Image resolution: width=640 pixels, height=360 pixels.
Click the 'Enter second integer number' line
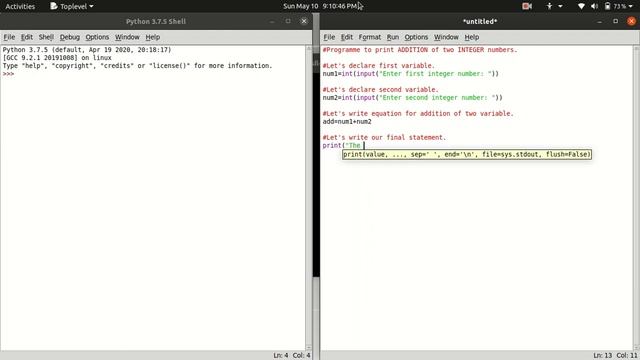pos(413,98)
